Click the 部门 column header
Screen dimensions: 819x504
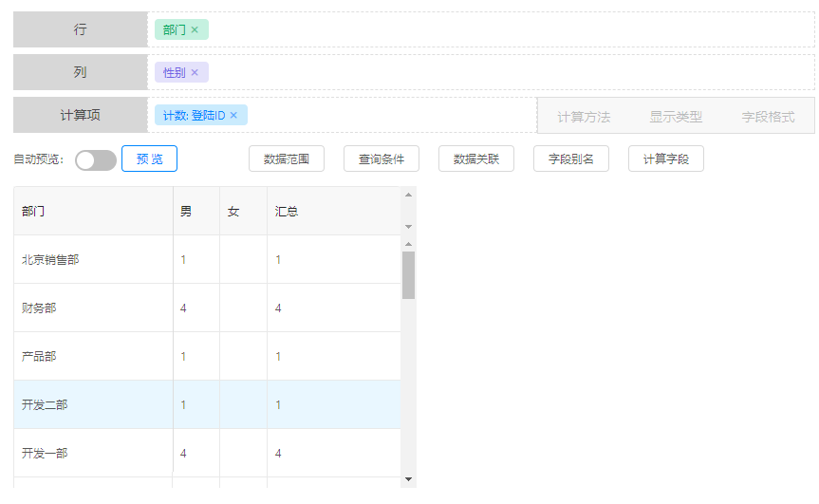pyautogui.click(x=34, y=211)
